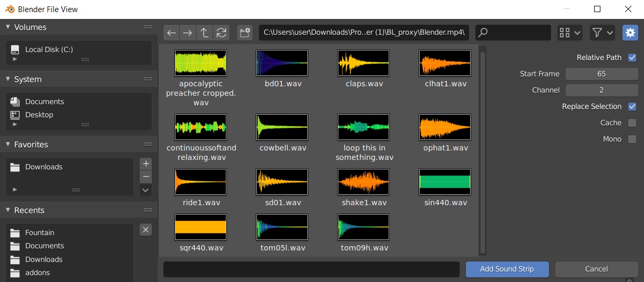Clear the recent folders list
644x282 pixels.
pyautogui.click(x=146, y=229)
